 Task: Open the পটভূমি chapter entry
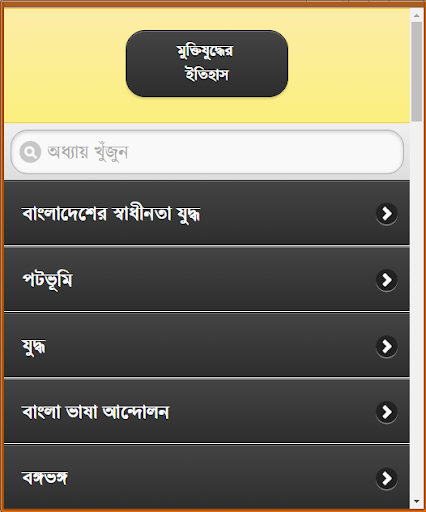pos(207,279)
